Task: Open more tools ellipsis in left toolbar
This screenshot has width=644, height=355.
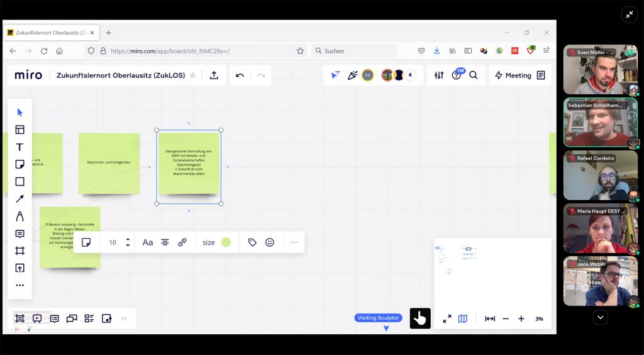Action: (19, 285)
